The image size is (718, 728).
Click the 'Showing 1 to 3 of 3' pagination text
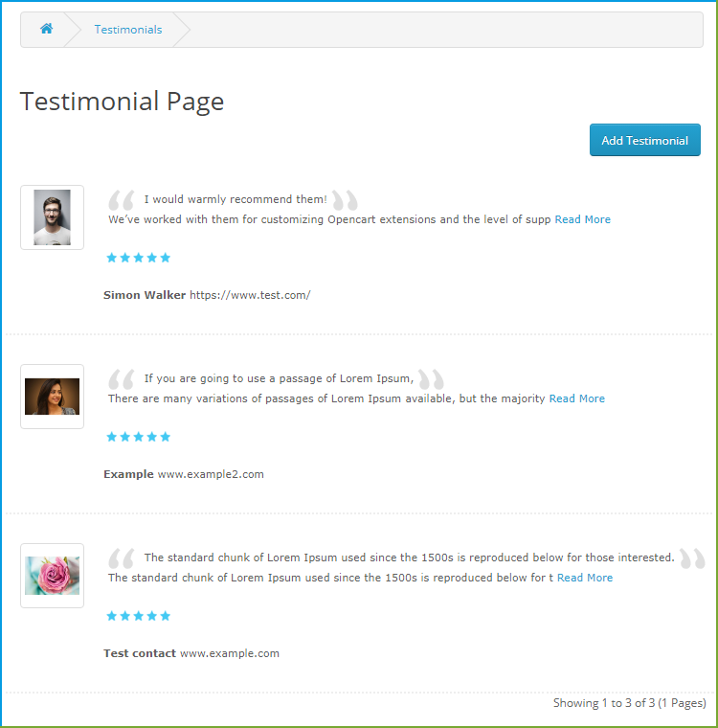(x=629, y=703)
